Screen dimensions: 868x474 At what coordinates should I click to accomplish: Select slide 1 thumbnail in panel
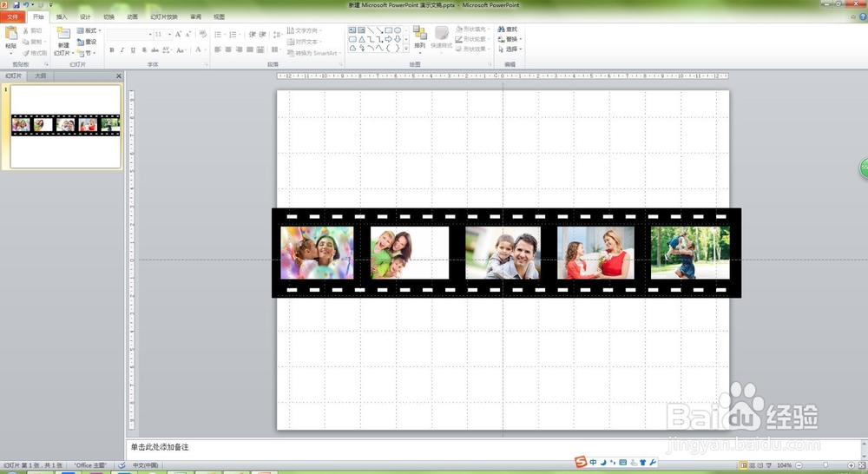coord(65,126)
